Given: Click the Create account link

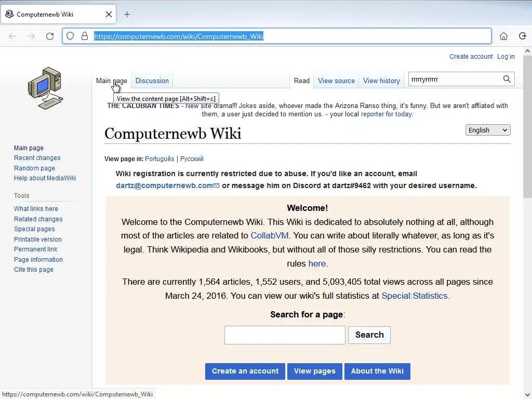Looking at the screenshot, I should click(471, 57).
